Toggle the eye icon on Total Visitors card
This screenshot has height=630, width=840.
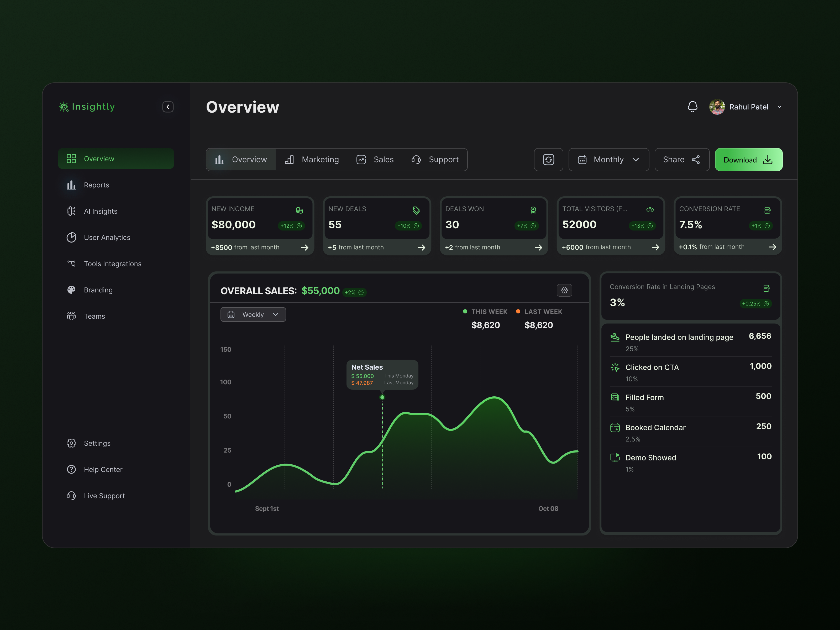coord(650,210)
